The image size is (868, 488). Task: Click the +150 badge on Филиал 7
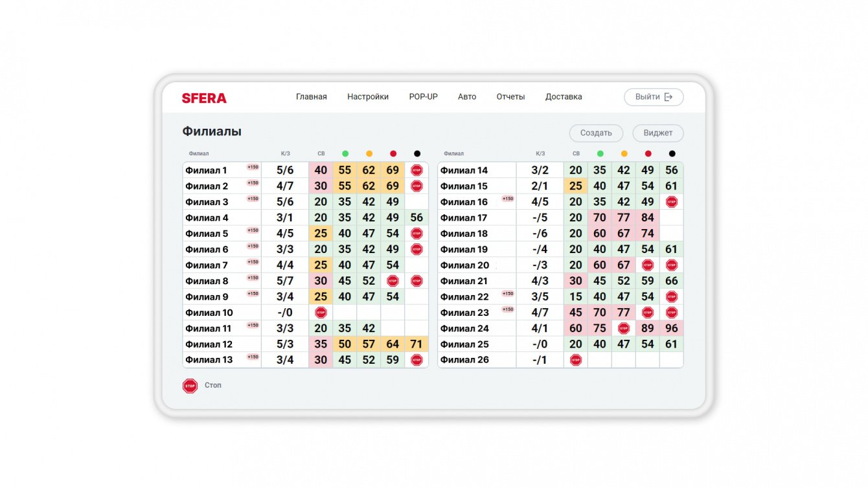(x=253, y=262)
